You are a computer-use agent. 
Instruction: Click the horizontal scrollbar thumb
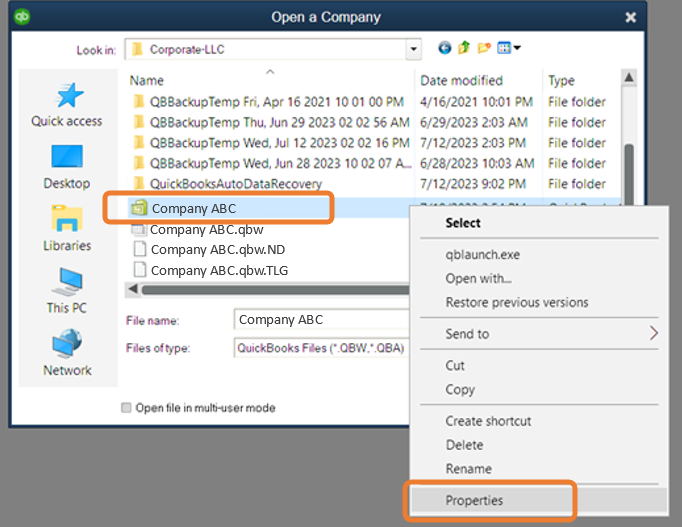pyautogui.click(x=275, y=290)
